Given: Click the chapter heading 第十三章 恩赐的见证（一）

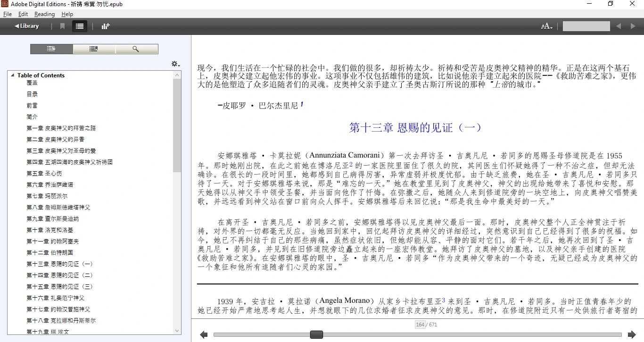Looking at the screenshot, I should (x=415, y=127).
